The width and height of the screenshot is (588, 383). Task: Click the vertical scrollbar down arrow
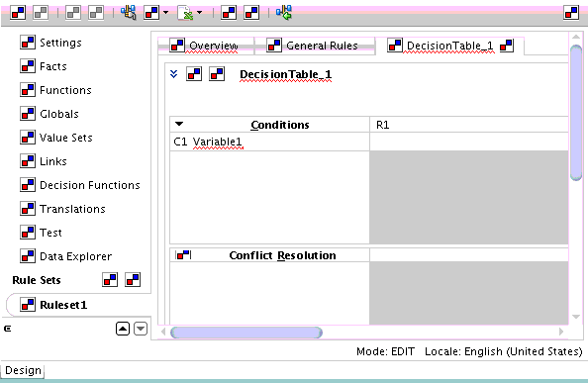(x=576, y=317)
